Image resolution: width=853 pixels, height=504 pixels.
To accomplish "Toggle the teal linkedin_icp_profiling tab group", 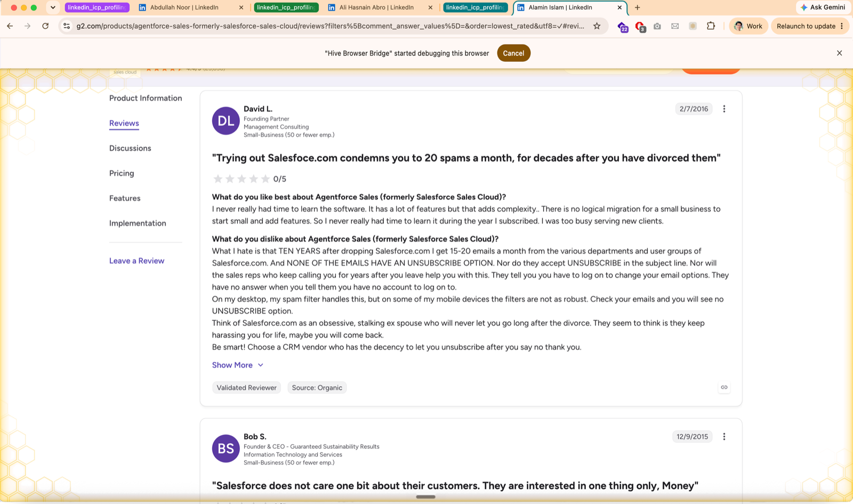I will pos(476,7).
